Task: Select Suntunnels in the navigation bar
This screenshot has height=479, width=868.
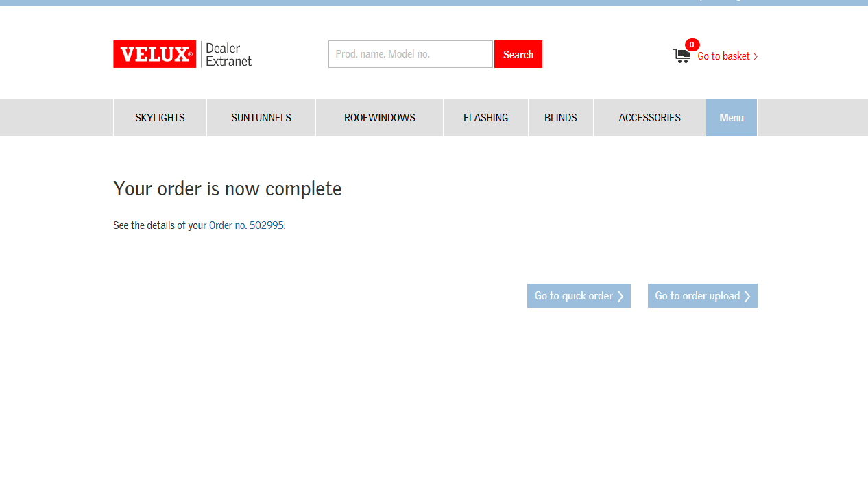Action: 261,118
